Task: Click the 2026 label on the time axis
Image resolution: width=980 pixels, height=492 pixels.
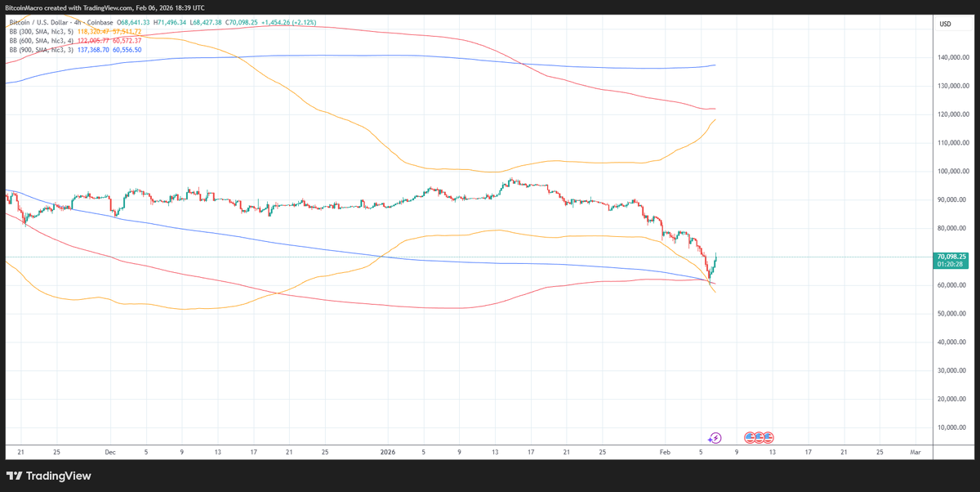Action: coord(388,451)
